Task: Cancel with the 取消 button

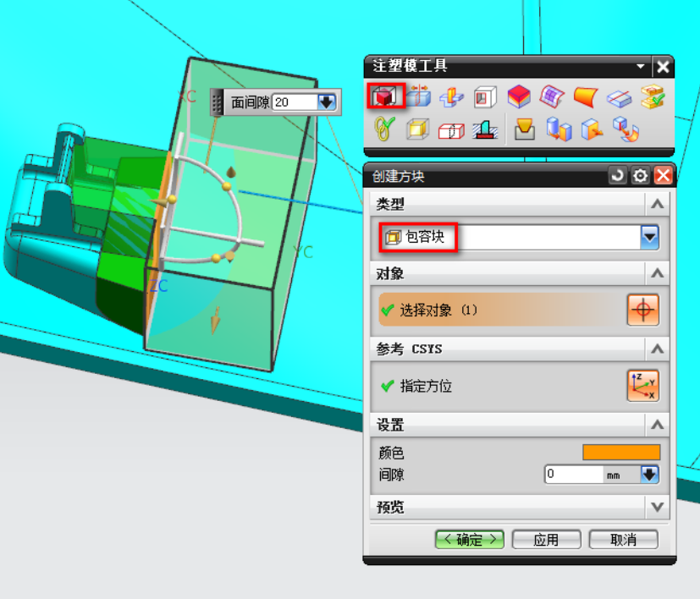Action: point(623,540)
